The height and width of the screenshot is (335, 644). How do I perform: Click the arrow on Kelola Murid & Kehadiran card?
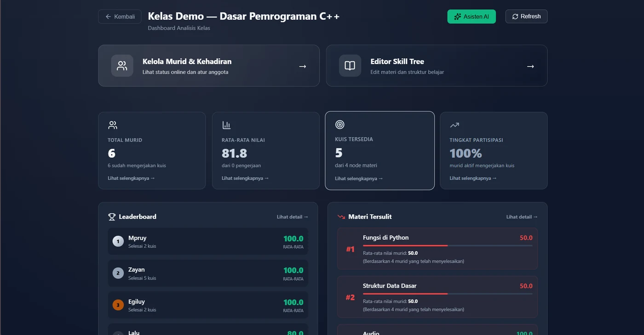pyautogui.click(x=303, y=66)
